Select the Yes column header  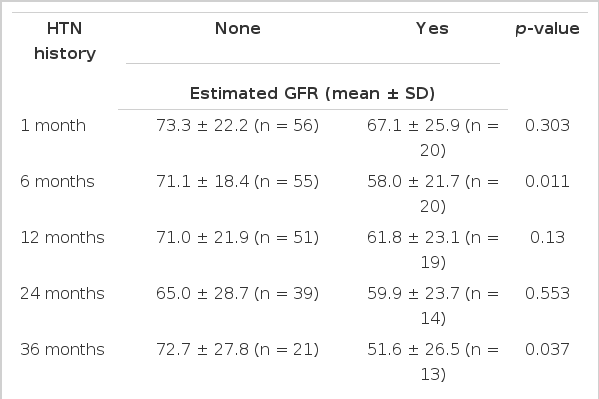tap(432, 29)
